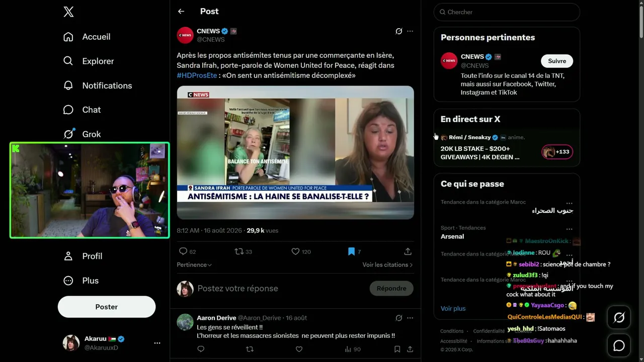Open CNEWS avatar on the post
The height and width of the screenshot is (362, 644).
coord(185,35)
